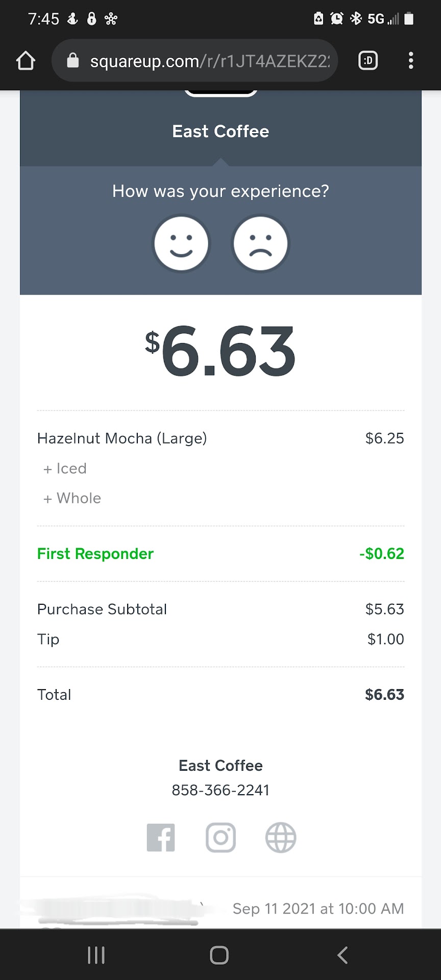Image resolution: width=441 pixels, height=980 pixels.
Task: Tap the East Coffee footer business name
Action: tap(220, 766)
